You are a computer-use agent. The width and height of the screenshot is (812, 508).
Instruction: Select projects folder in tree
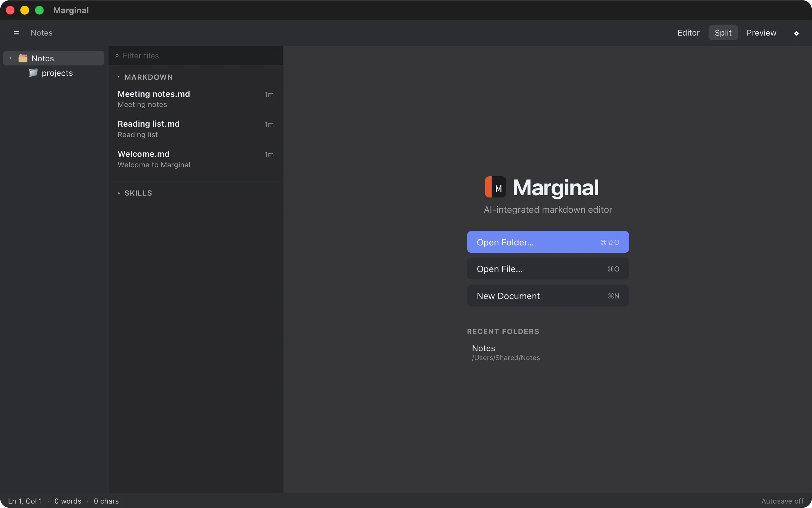click(x=54, y=73)
